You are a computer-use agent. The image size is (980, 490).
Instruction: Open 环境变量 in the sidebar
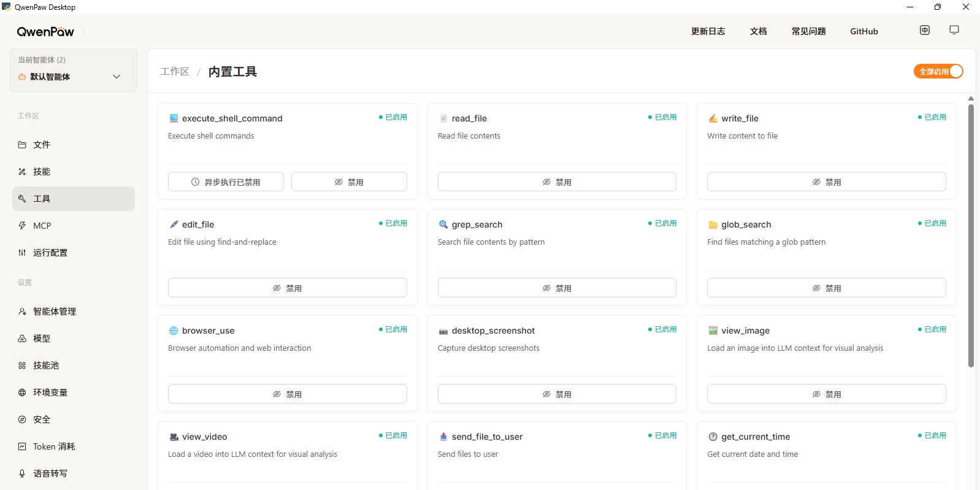[74, 392]
